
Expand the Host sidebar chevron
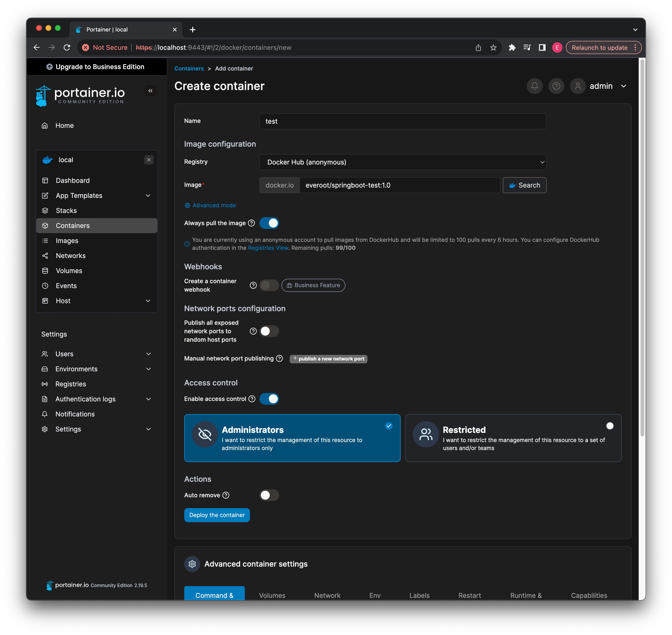tap(148, 301)
